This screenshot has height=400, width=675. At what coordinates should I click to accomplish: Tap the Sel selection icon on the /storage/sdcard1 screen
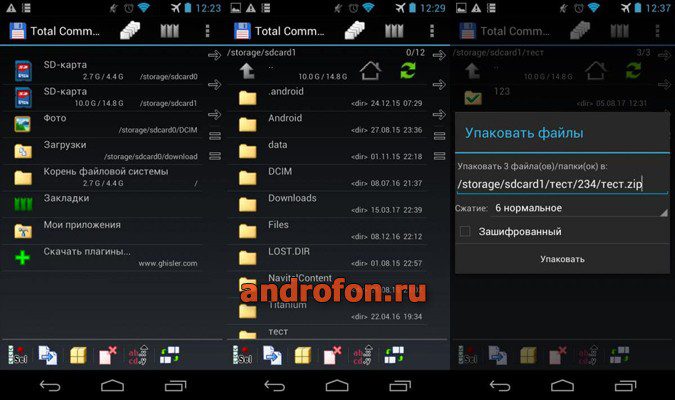coord(242,355)
